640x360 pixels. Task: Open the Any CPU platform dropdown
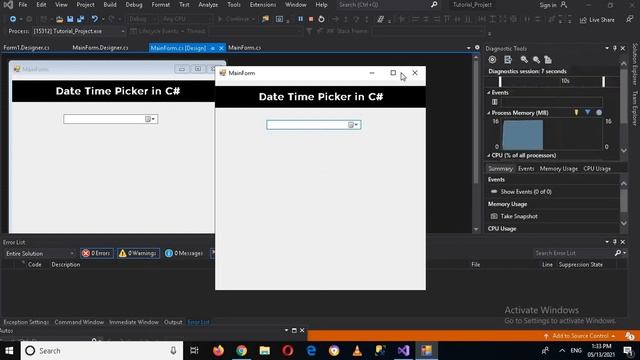coord(186,19)
